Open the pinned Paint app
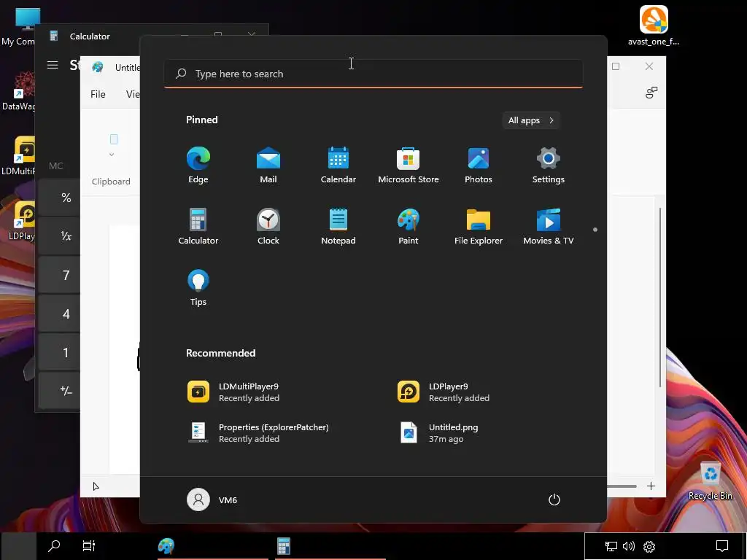747x560 pixels. coord(409,227)
